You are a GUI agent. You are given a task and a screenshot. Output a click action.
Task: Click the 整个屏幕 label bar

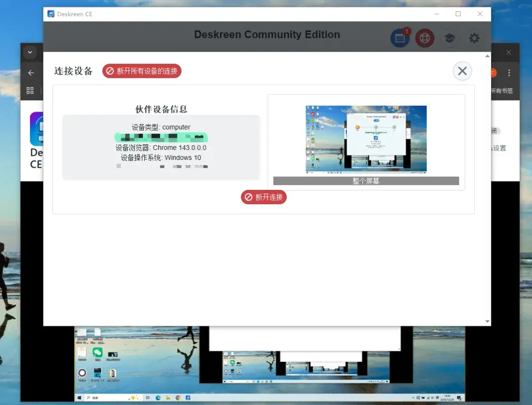click(366, 181)
